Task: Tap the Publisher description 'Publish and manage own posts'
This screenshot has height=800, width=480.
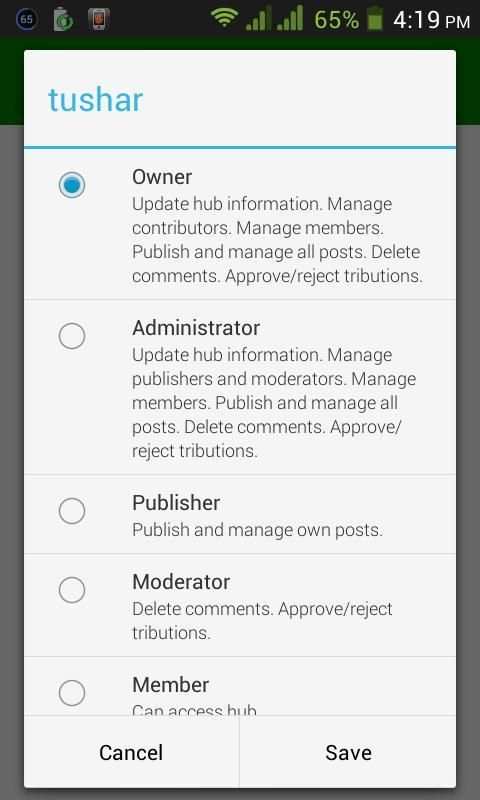Action: [x=257, y=530]
